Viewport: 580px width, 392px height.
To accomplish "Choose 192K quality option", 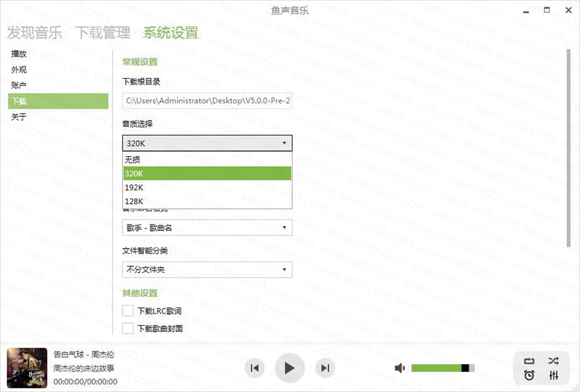I will 207,187.
